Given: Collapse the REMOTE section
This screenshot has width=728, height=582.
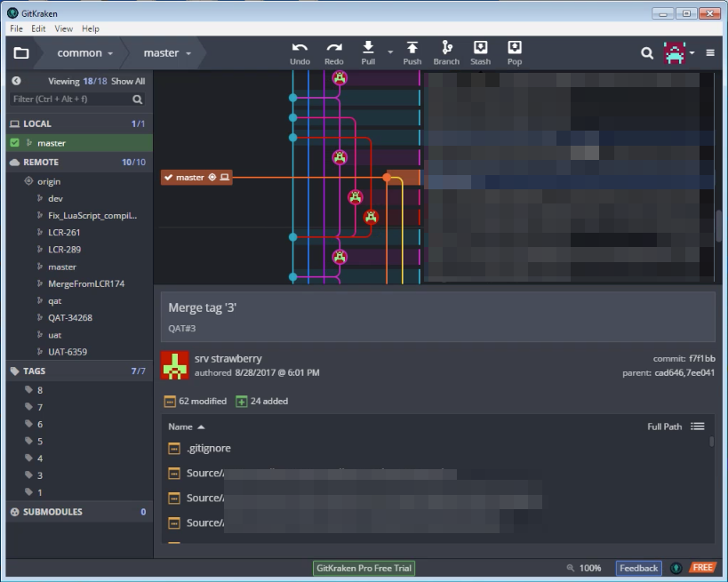Looking at the screenshot, I should click(79, 163).
